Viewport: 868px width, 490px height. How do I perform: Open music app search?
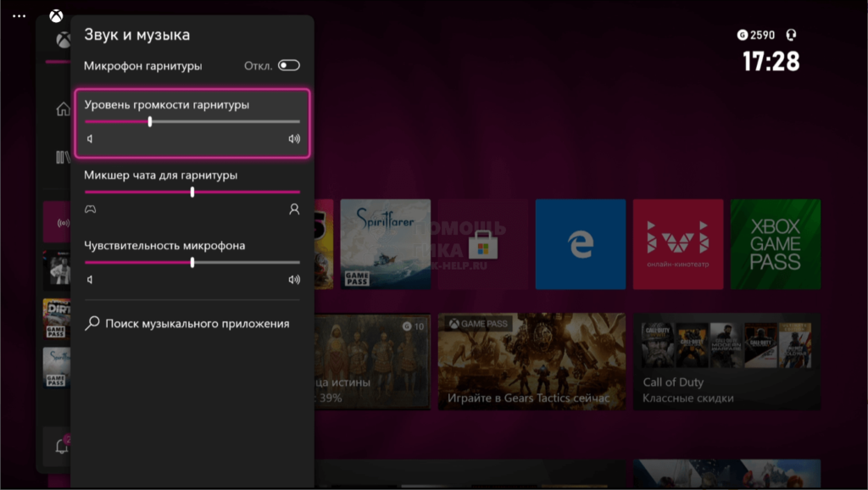pyautogui.click(x=197, y=323)
